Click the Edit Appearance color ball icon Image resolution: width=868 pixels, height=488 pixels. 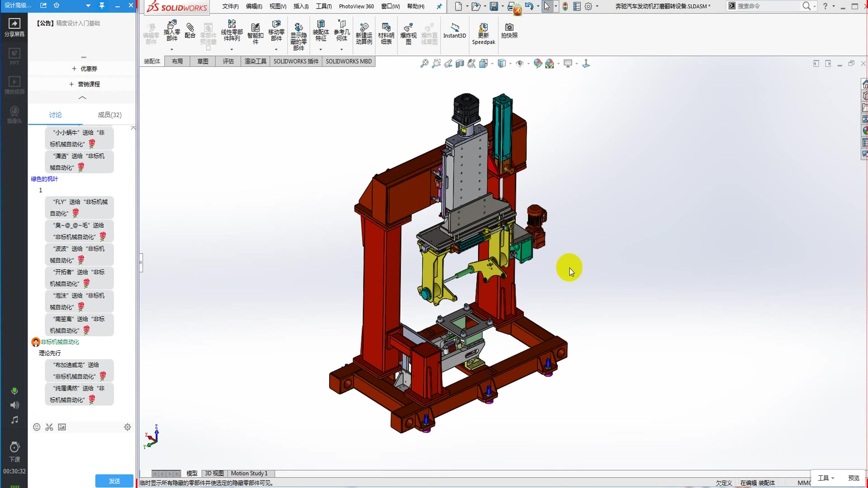coord(538,64)
